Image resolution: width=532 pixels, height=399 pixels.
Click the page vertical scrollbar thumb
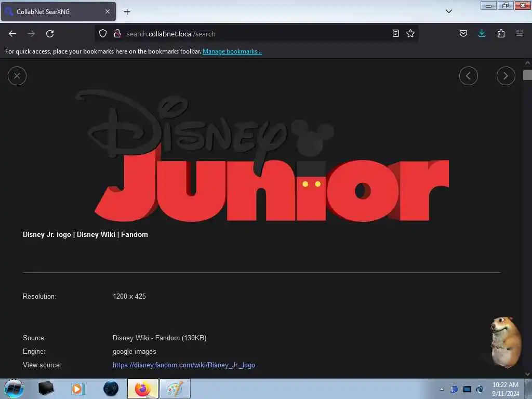(527, 75)
